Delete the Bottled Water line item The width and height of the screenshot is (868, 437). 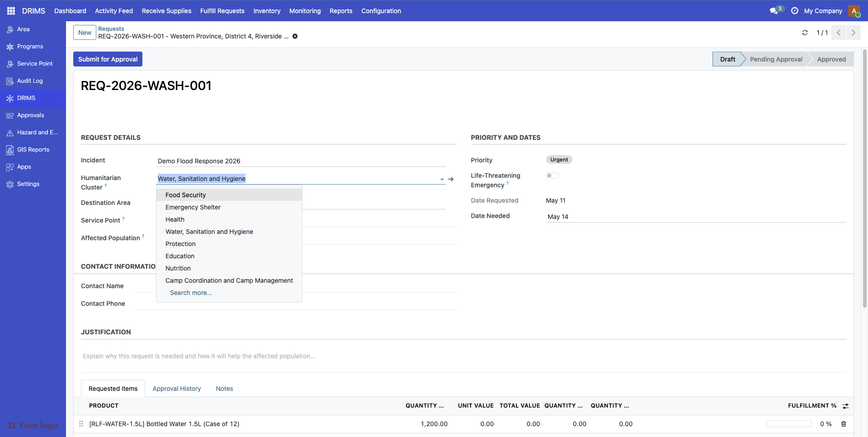point(844,424)
